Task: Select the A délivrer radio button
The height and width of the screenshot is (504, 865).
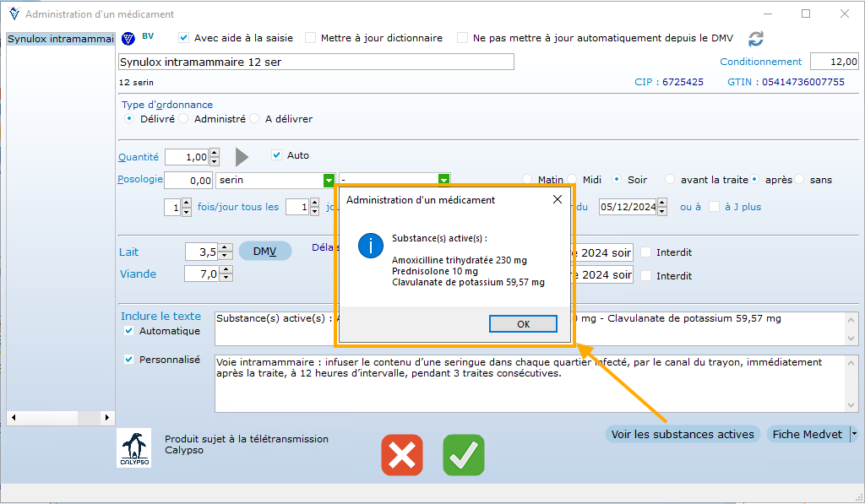Action: point(254,118)
